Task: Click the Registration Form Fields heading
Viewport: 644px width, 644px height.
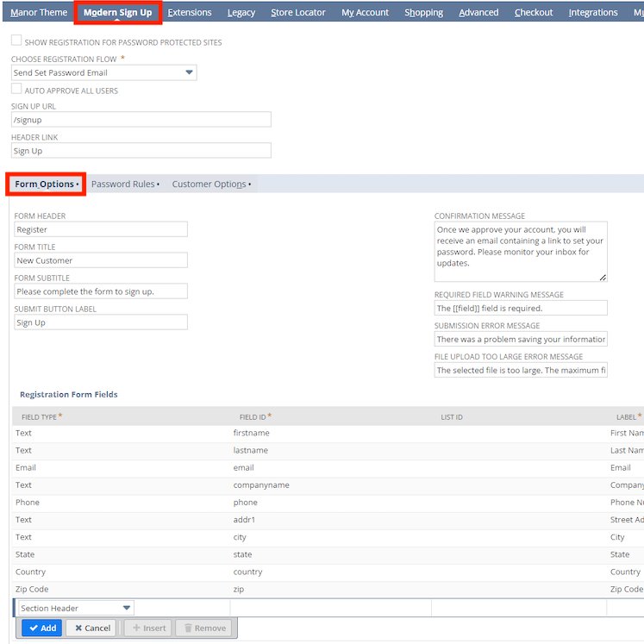Action: [69, 394]
